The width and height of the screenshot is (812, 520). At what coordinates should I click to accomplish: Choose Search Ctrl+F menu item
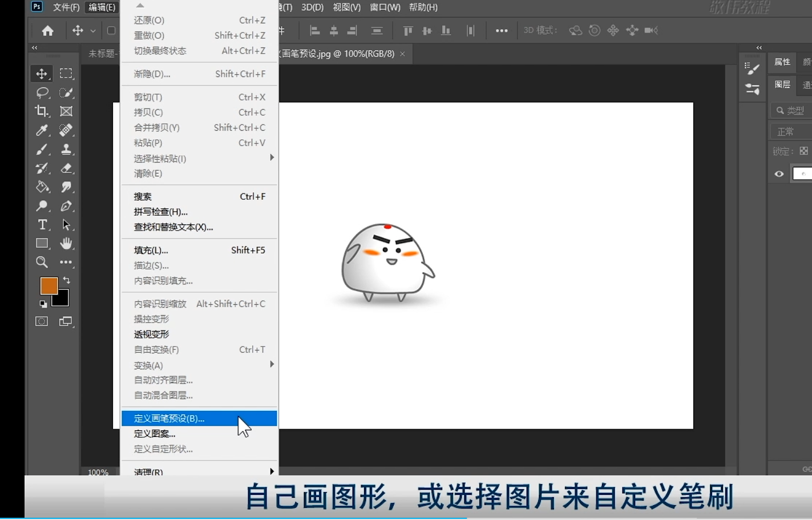click(x=199, y=196)
